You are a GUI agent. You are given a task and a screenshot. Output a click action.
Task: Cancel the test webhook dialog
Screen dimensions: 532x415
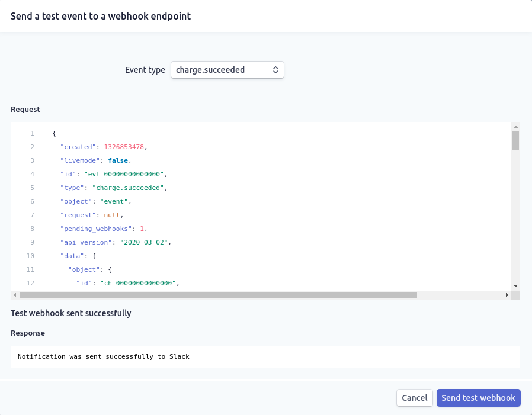(x=414, y=398)
